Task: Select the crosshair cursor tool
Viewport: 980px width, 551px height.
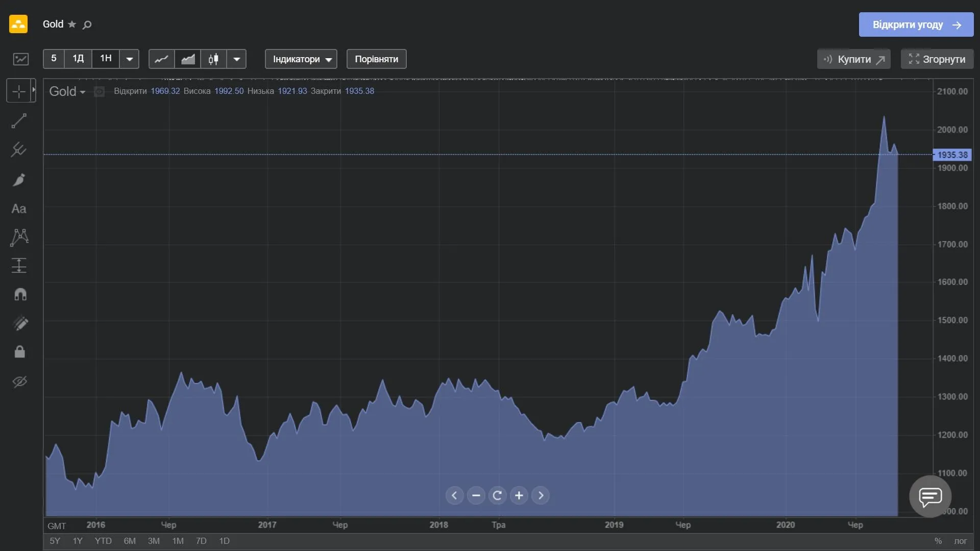Action: point(19,91)
